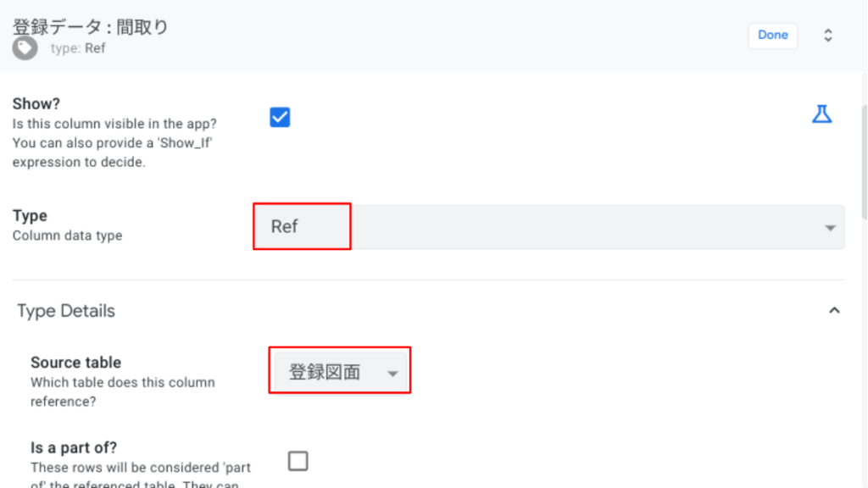Open the Show_If expression flask icon
868x488 pixels.
(821, 114)
